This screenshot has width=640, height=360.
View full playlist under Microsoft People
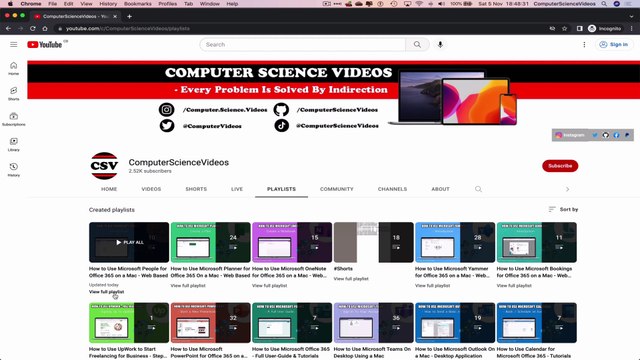pos(107,292)
